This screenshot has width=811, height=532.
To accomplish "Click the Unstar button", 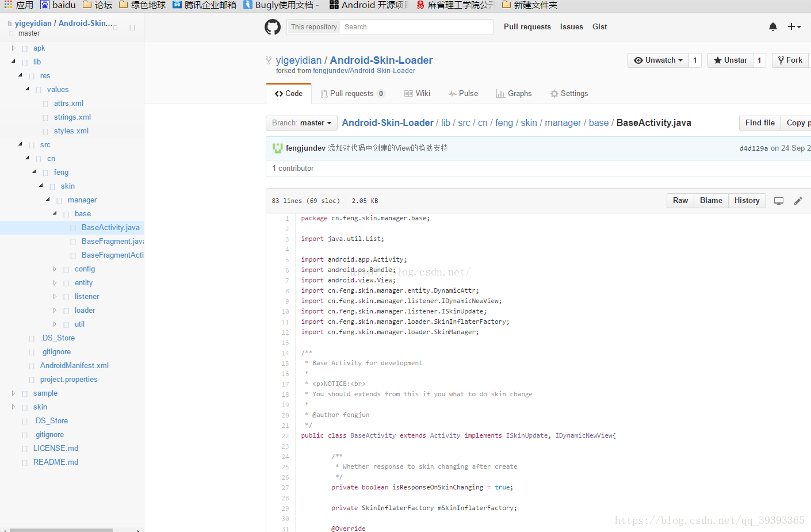I will point(730,60).
